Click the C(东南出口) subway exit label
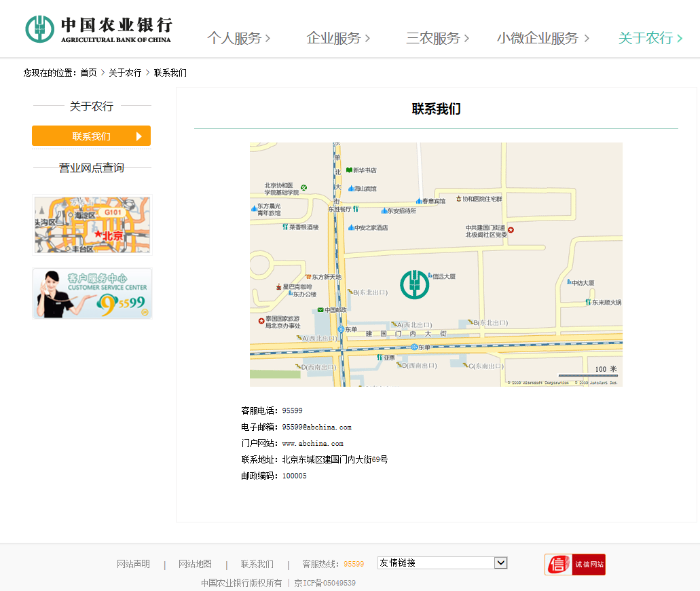Screen dimensions: 700x591 coord(486,366)
